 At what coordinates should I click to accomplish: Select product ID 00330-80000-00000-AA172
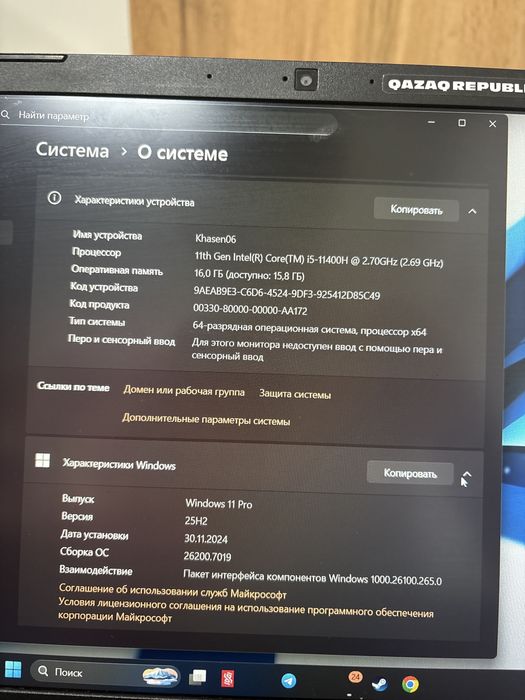pos(250,309)
